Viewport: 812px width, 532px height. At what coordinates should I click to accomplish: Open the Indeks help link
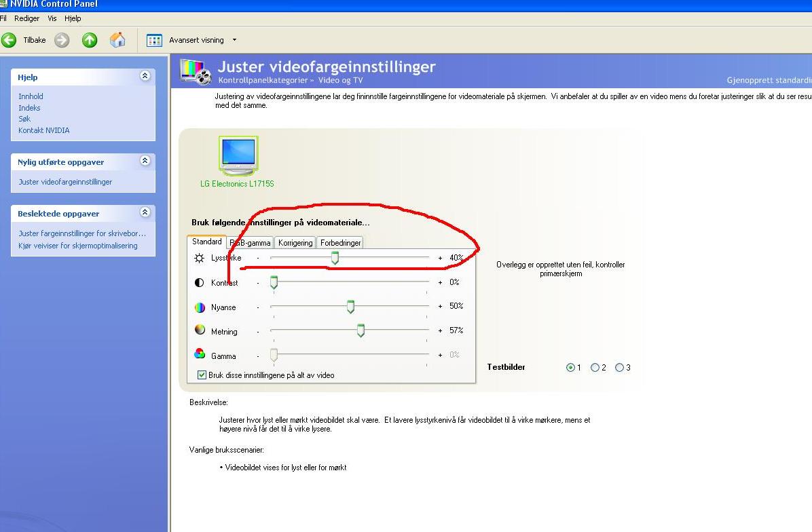pyautogui.click(x=29, y=108)
